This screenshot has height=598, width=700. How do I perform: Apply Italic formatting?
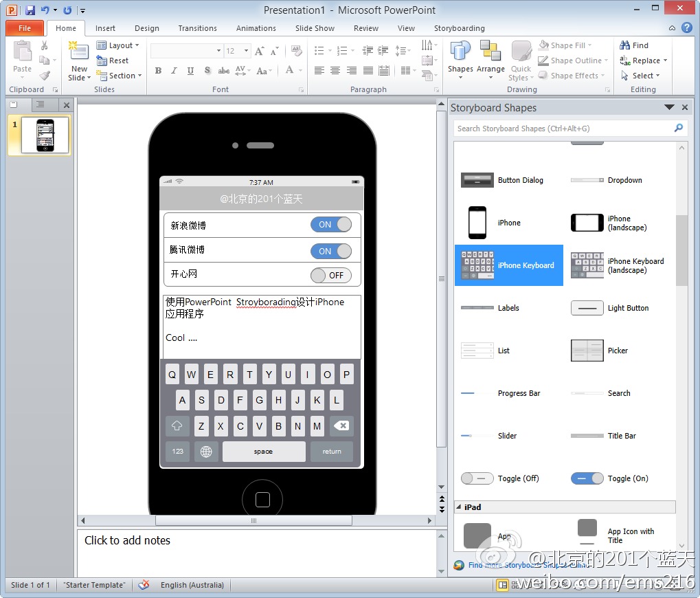click(174, 71)
